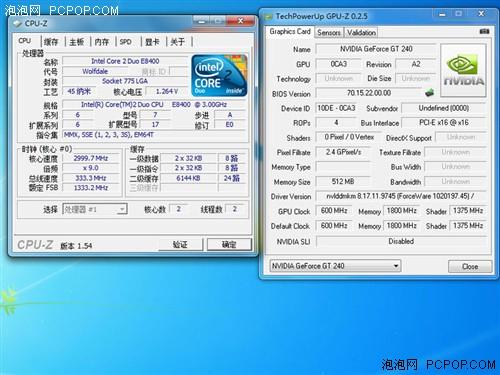Click the 验证 button
The width and height of the screenshot is (500, 375).
pyautogui.click(x=180, y=245)
